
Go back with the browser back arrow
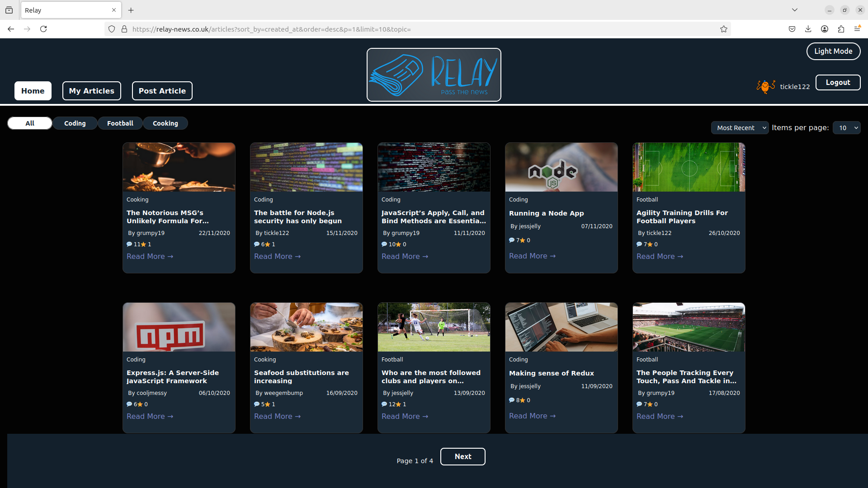pos(11,29)
